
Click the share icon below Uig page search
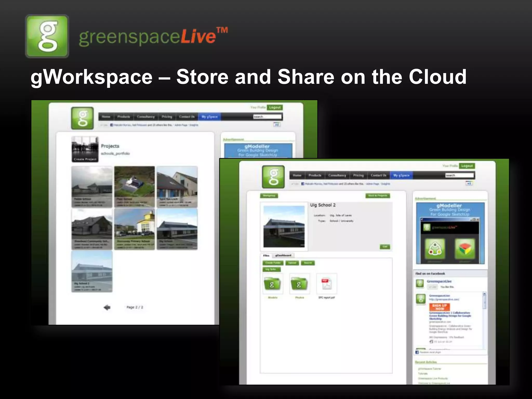point(469,184)
